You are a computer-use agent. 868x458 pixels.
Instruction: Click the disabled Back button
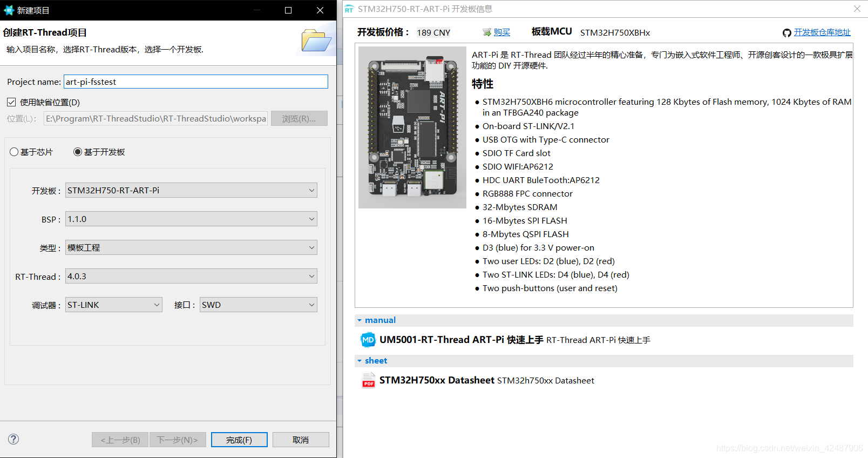coord(120,440)
